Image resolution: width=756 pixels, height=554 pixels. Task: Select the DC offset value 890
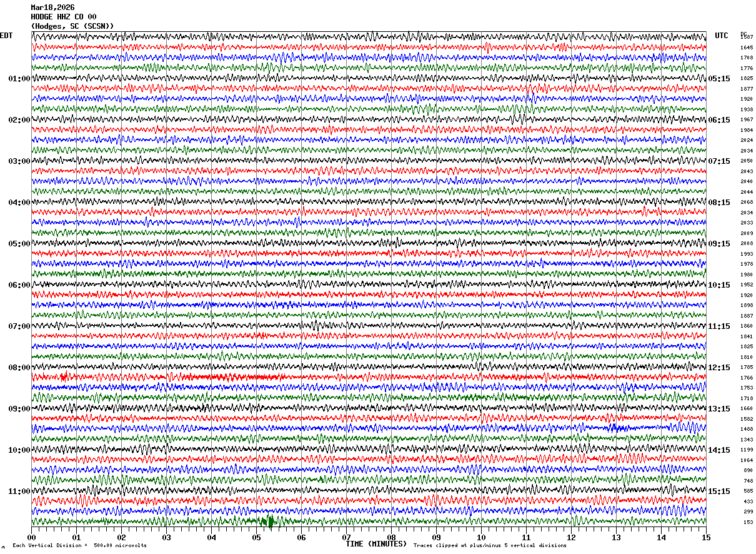[x=748, y=470]
